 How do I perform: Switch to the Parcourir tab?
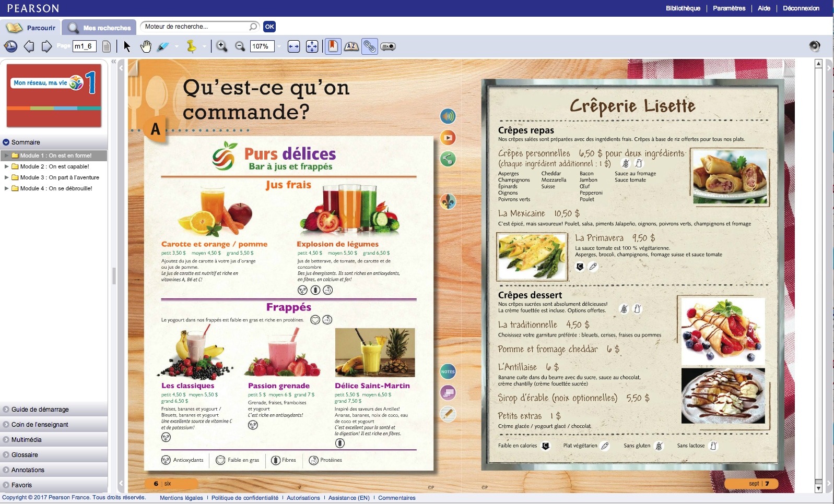31,28
